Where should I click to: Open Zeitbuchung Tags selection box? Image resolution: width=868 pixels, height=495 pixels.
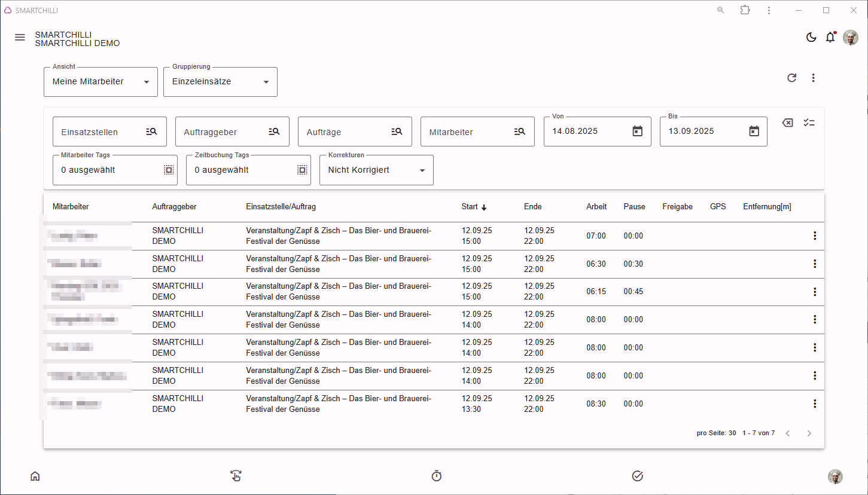click(248, 170)
